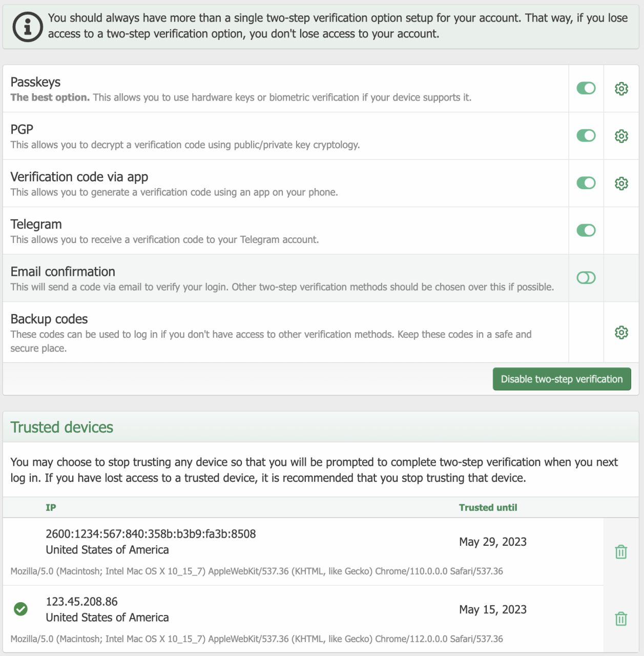Click the info icon in the notice banner

point(28,26)
